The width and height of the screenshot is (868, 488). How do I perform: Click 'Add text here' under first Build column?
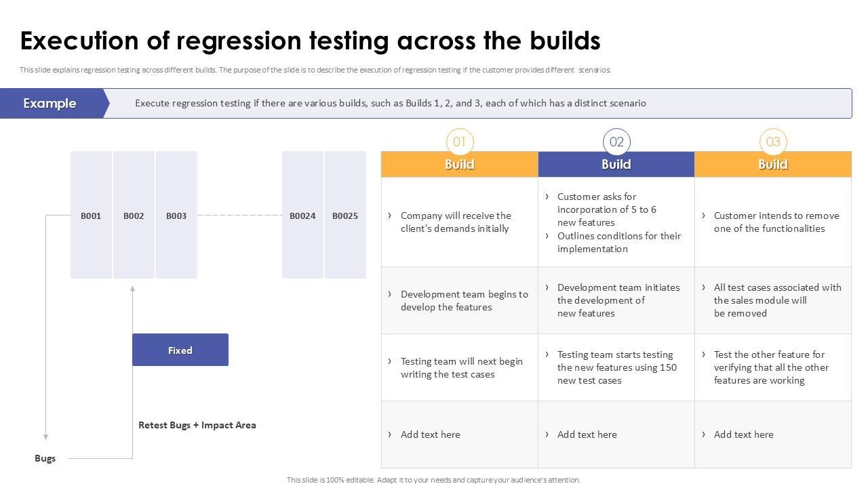431,434
